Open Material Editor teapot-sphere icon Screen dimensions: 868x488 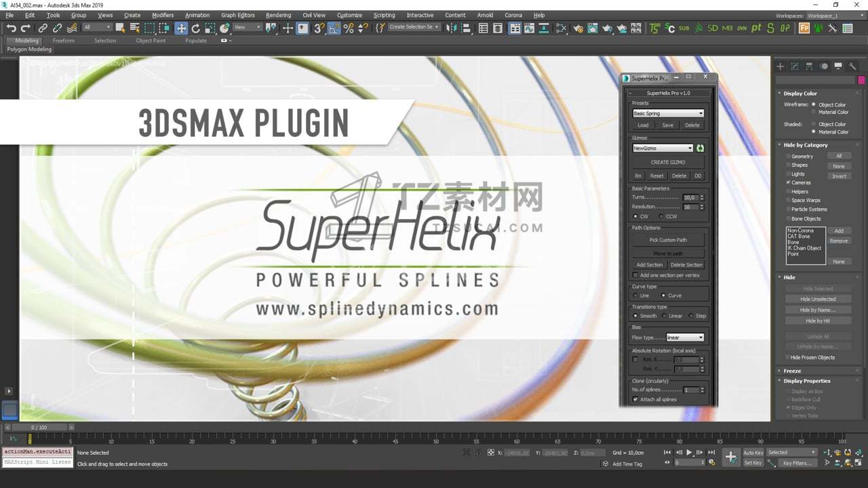point(561,28)
